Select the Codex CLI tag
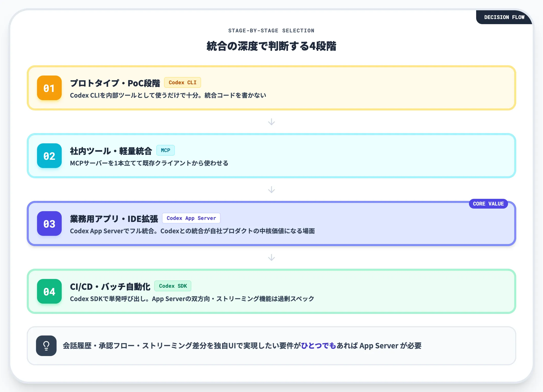The height and width of the screenshot is (392, 543). click(183, 82)
